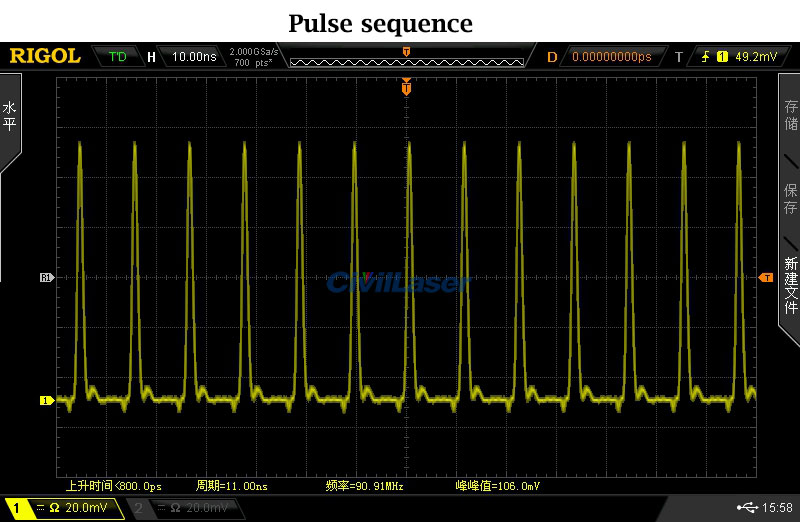
Task: Click the delay value 0.00000000ps field
Action: pos(611,57)
